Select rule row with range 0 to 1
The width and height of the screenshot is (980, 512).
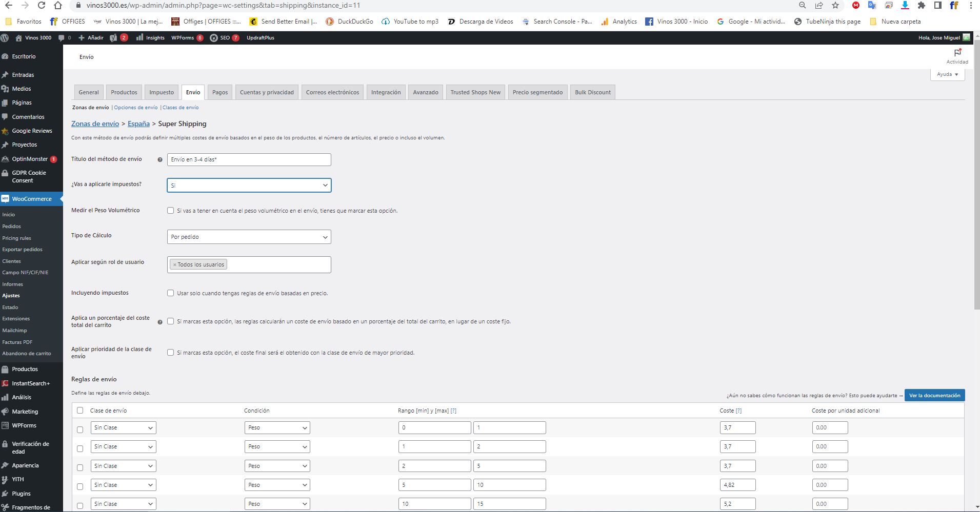pos(80,429)
